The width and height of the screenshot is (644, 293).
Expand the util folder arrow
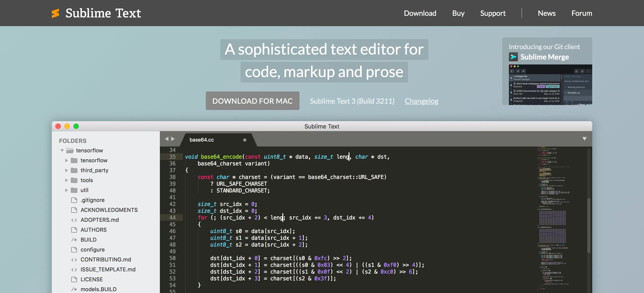pos(66,190)
